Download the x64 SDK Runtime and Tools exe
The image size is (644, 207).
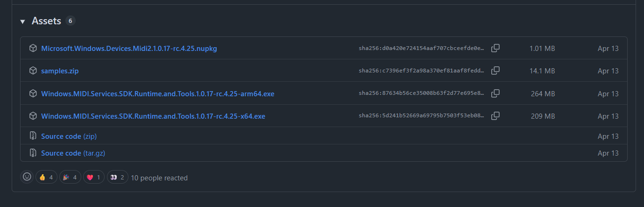(153, 116)
